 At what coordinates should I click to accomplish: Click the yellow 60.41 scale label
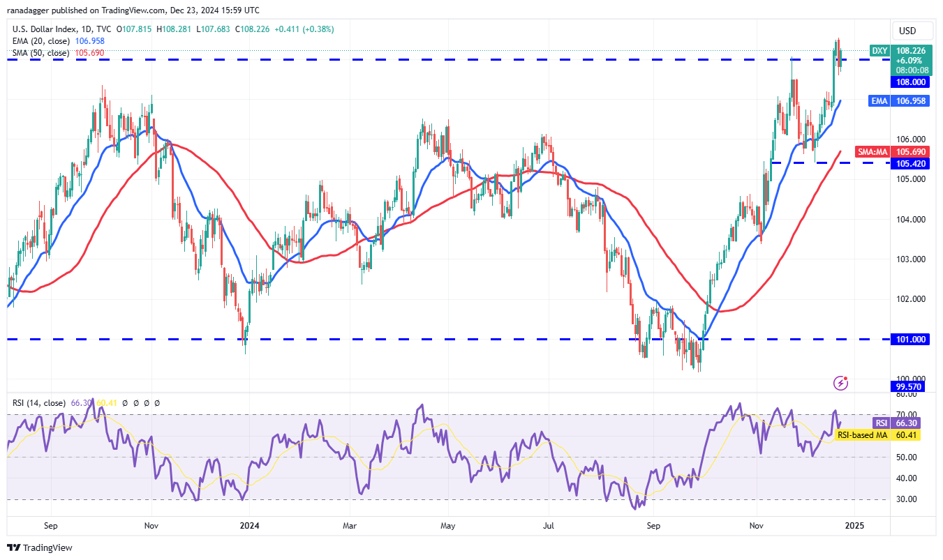point(907,435)
